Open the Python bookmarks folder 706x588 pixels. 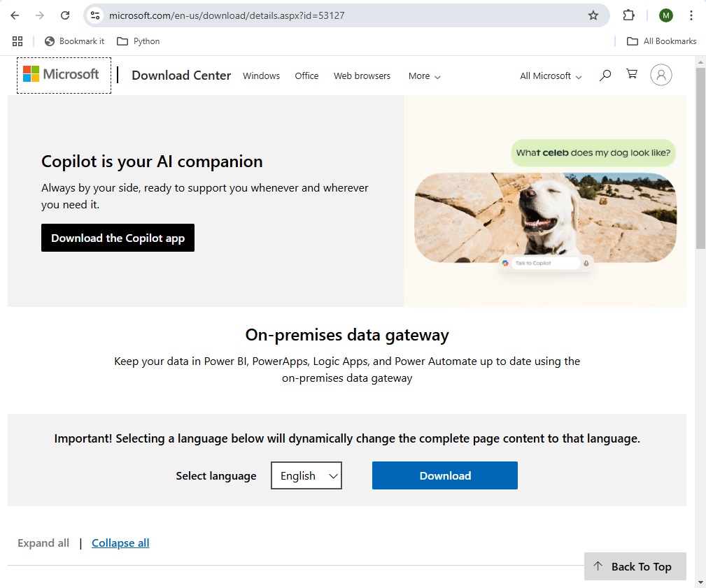pyautogui.click(x=139, y=41)
